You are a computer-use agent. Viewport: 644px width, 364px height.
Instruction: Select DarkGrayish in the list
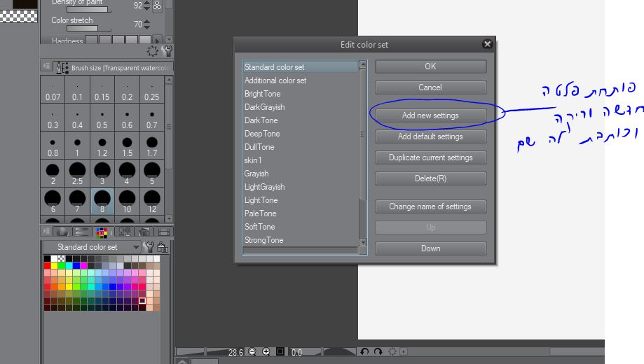point(300,107)
